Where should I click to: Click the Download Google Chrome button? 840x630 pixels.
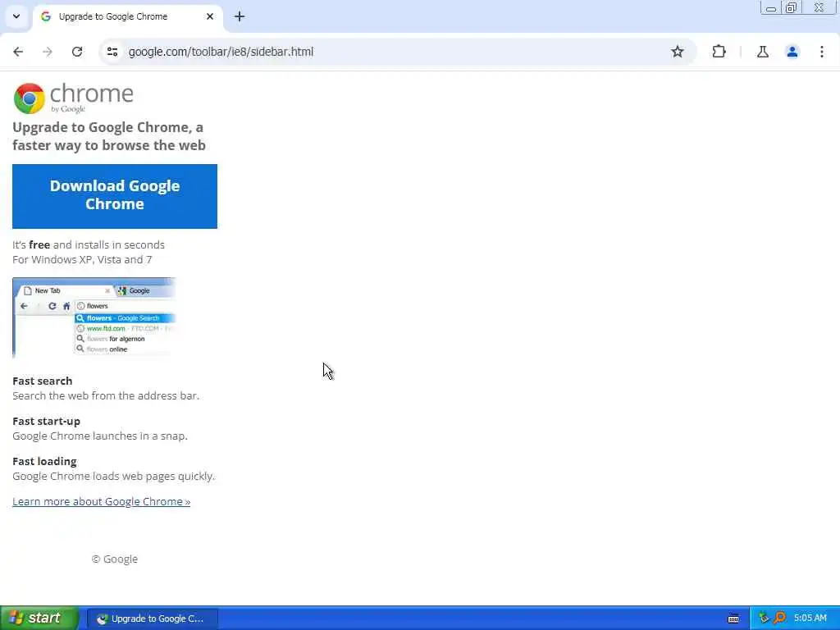[115, 196]
